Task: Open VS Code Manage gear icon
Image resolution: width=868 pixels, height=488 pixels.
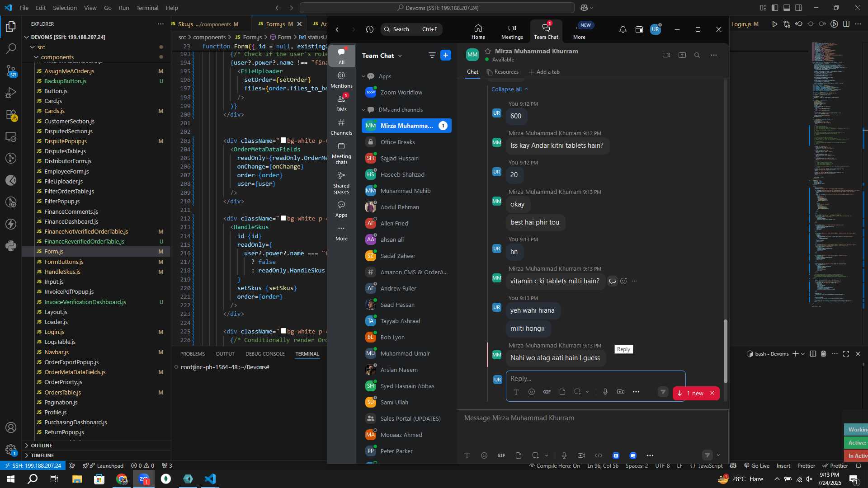Action: coord(11,450)
